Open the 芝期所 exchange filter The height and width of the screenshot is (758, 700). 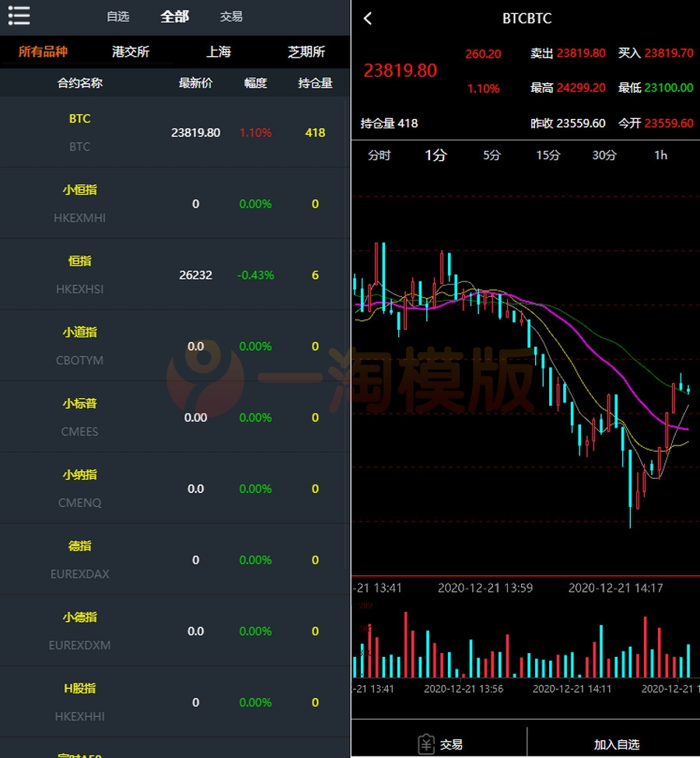point(306,52)
